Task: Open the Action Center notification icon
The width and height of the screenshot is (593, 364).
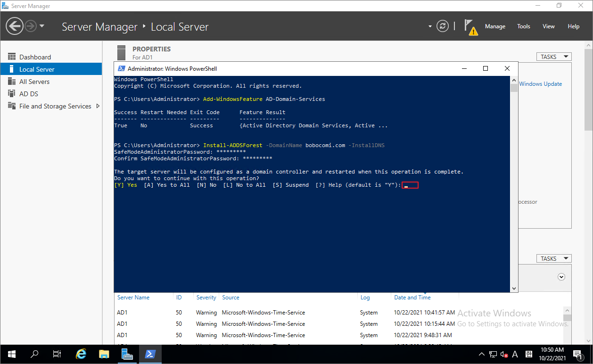Action: [578, 354]
